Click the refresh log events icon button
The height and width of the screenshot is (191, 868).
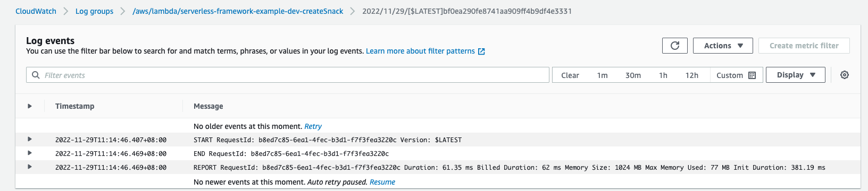[x=675, y=46]
